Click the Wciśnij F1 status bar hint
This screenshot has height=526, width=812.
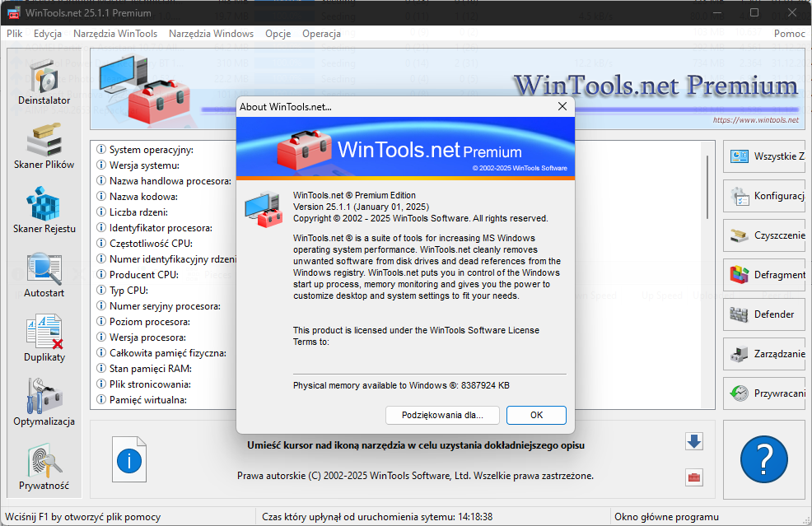tap(83, 517)
